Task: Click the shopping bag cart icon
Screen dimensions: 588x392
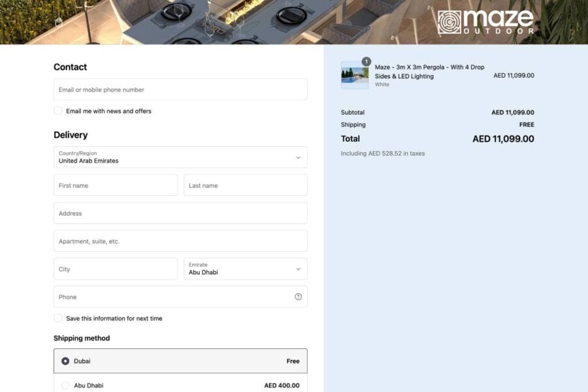Action: tap(59, 22)
